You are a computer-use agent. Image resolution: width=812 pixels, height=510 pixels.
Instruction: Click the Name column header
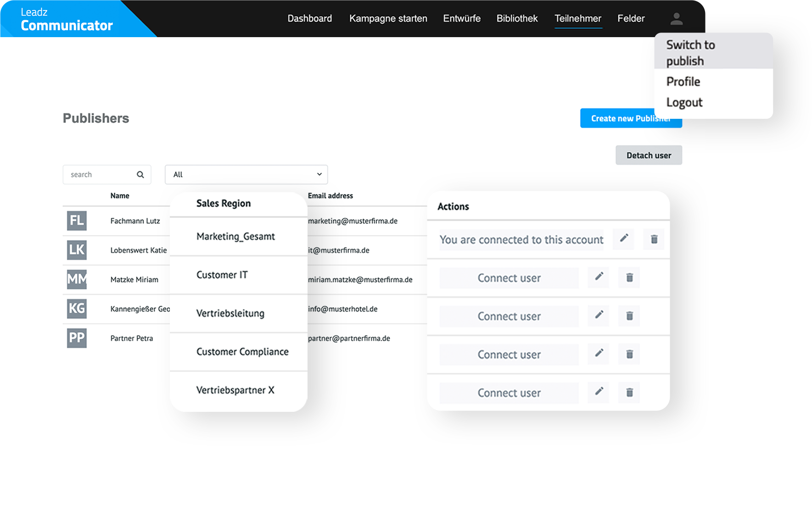120,196
